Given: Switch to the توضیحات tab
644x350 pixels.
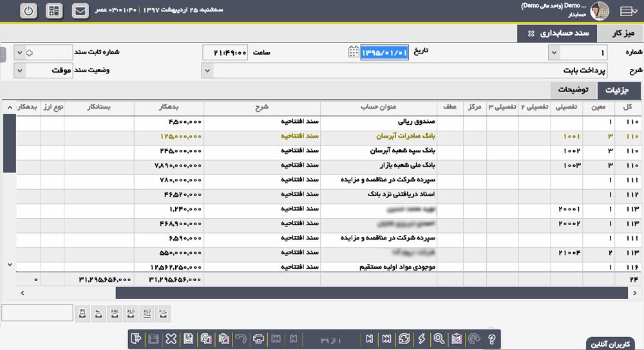Looking at the screenshot, I should [573, 90].
